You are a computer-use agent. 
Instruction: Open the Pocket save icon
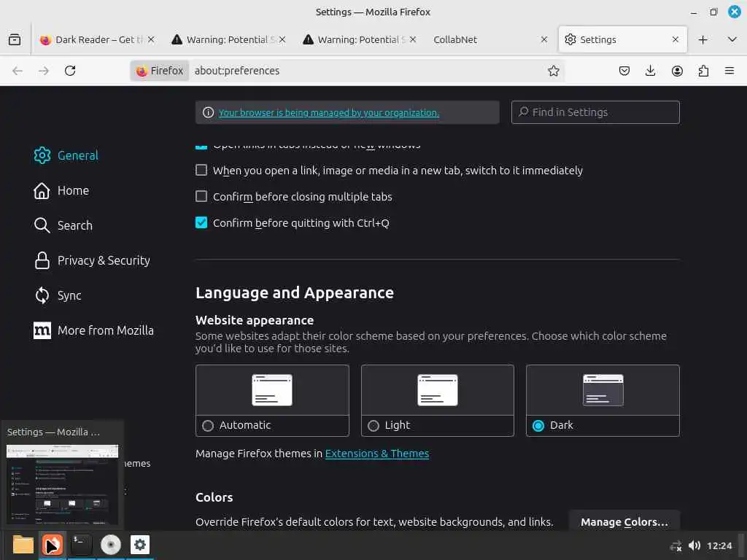tap(624, 71)
